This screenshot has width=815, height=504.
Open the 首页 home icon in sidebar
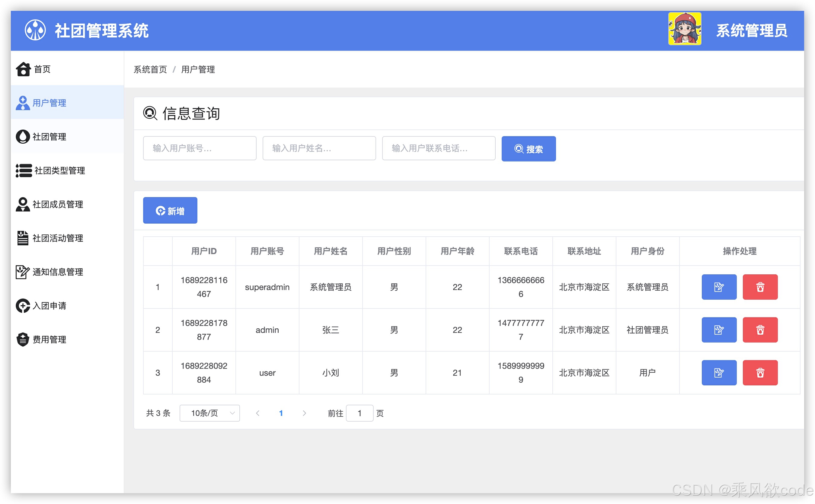[x=23, y=69]
